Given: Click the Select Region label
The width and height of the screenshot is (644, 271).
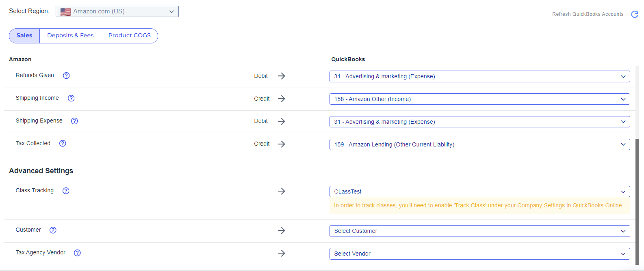Looking at the screenshot, I should [29, 11].
